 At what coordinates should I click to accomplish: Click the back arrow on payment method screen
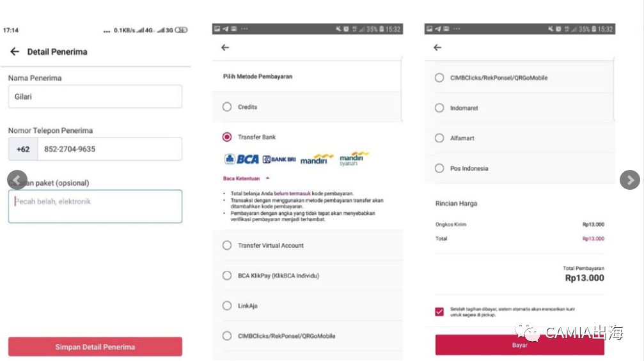pyautogui.click(x=224, y=47)
